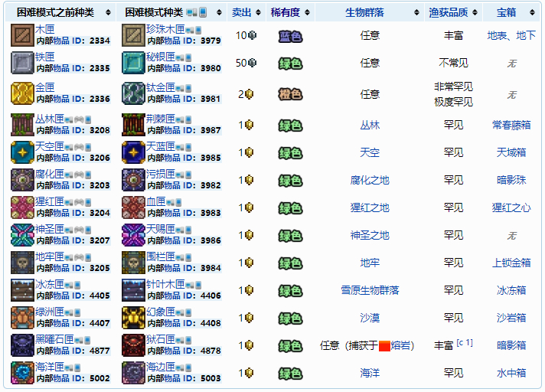
Task: Open the 天域箱 chest link
Action: coord(511,152)
